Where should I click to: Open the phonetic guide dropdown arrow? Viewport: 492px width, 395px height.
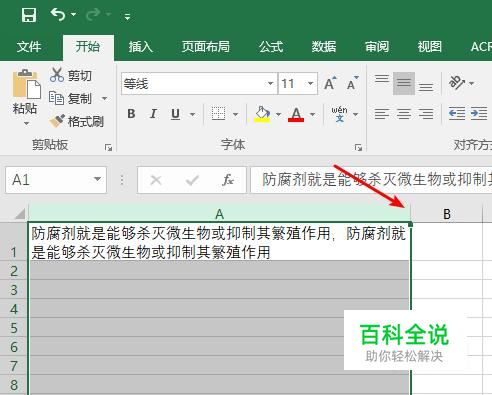tap(355, 114)
